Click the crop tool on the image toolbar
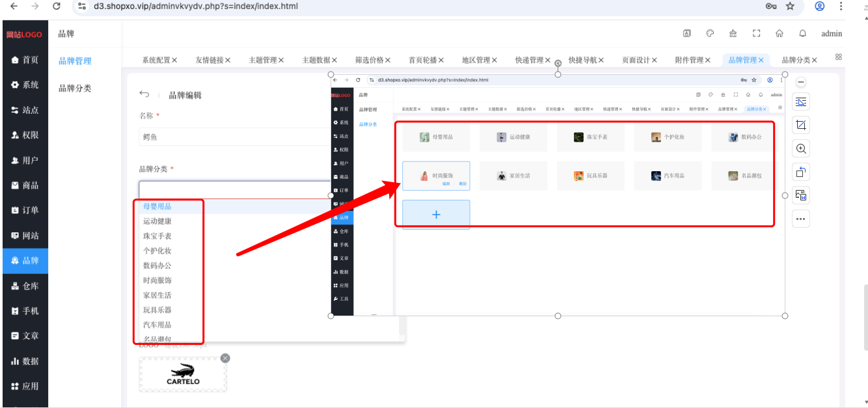 (x=801, y=125)
